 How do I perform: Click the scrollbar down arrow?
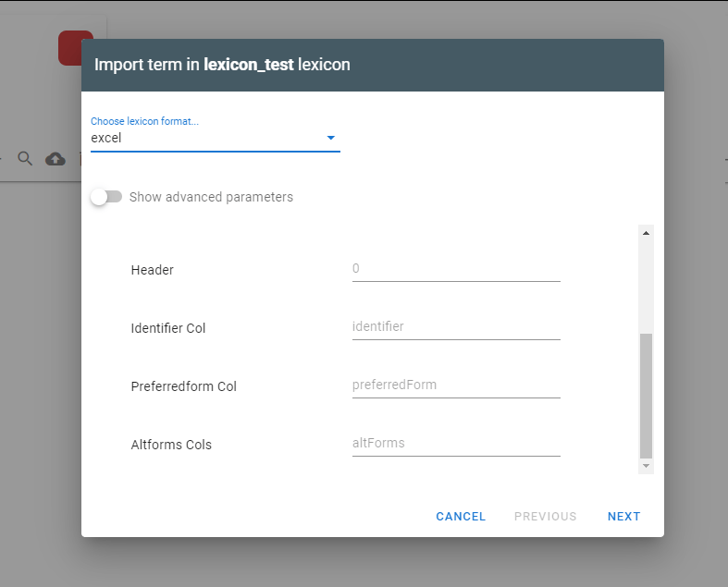coord(646,466)
